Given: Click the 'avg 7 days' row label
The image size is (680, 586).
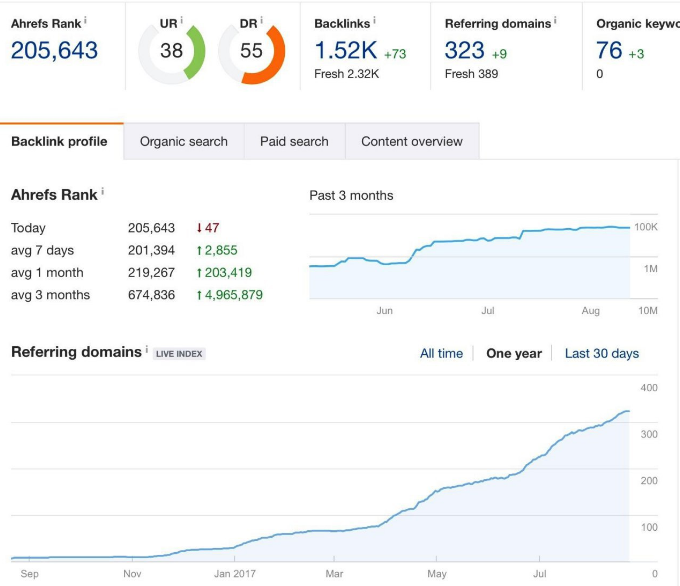Looking at the screenshot, I should [x=42, y=250].
